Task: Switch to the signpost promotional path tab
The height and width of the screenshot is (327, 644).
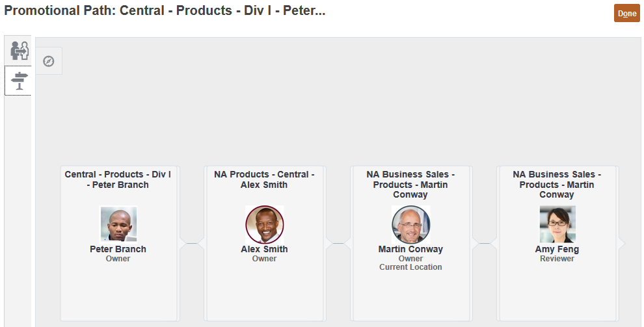Action: [18, 81]
